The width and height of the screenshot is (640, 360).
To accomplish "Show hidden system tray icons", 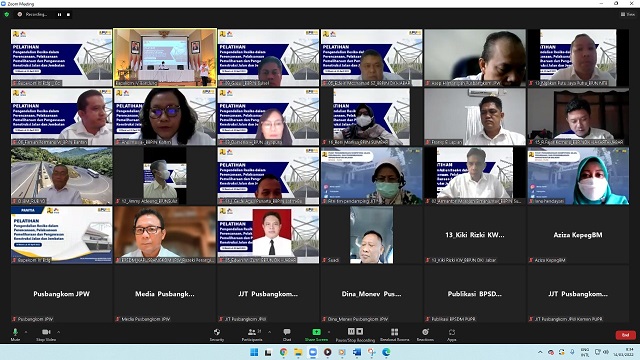I will (540, 352).
